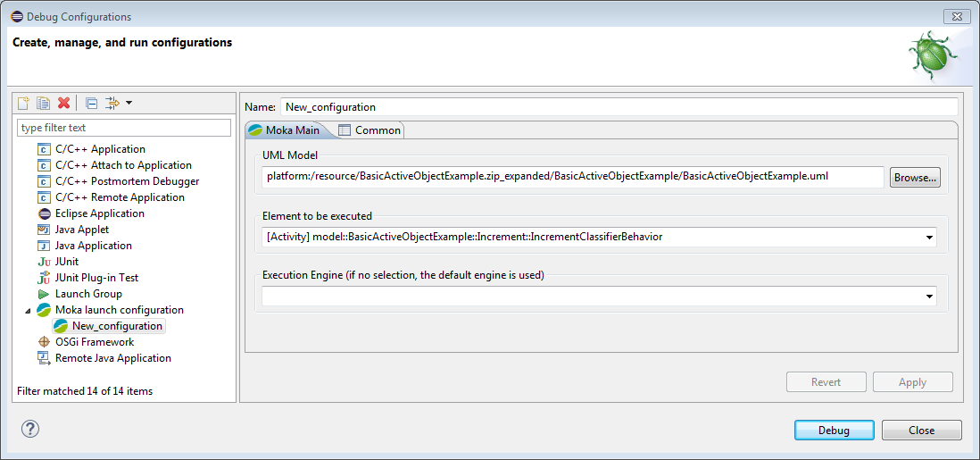Switch to the Common tab
Image resolution: width=980 pixels, height=460 pixels.
point(370,130)
